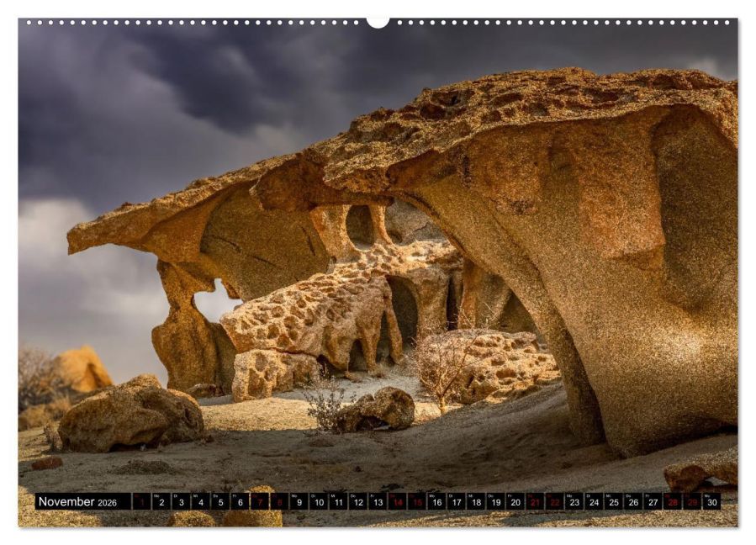The image size is (756, 545).
Task: Select day 20 in the calendar strip
Action: point(515,502)
